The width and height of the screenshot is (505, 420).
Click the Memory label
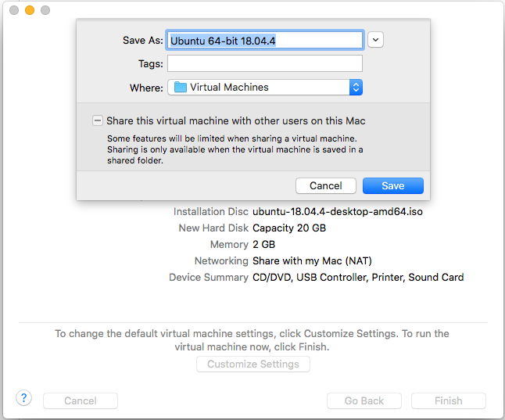click(x=229, y=245)
